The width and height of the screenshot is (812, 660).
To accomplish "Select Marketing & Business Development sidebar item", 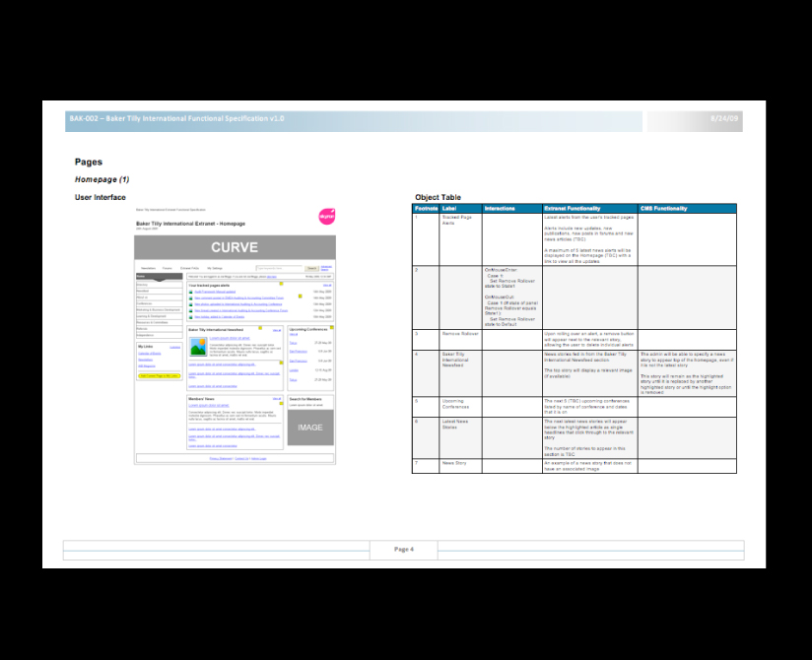I will 157,309.
